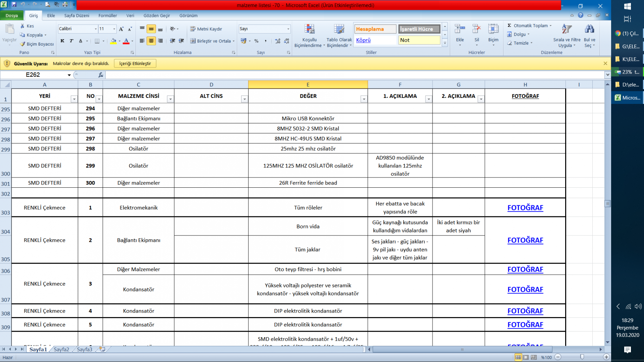The image size is (644, 362).
Task: Click the vertical scrollbar thumb
Action: [608, 204]
